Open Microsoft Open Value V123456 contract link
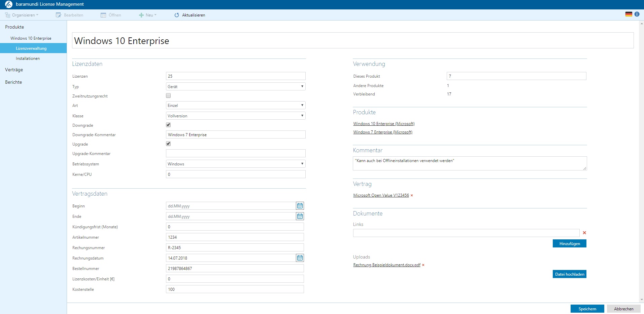The width and height of the screenshot is (644, 314). click(x=381, y=195)
